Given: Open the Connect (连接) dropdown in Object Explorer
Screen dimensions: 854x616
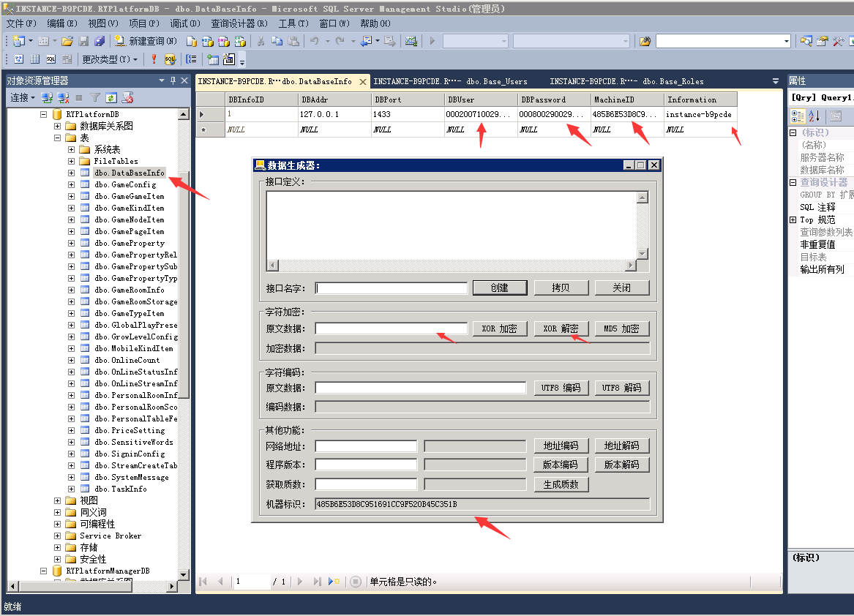Looking at the screenshot, I should pyautogui.click(x=23, y=97).
